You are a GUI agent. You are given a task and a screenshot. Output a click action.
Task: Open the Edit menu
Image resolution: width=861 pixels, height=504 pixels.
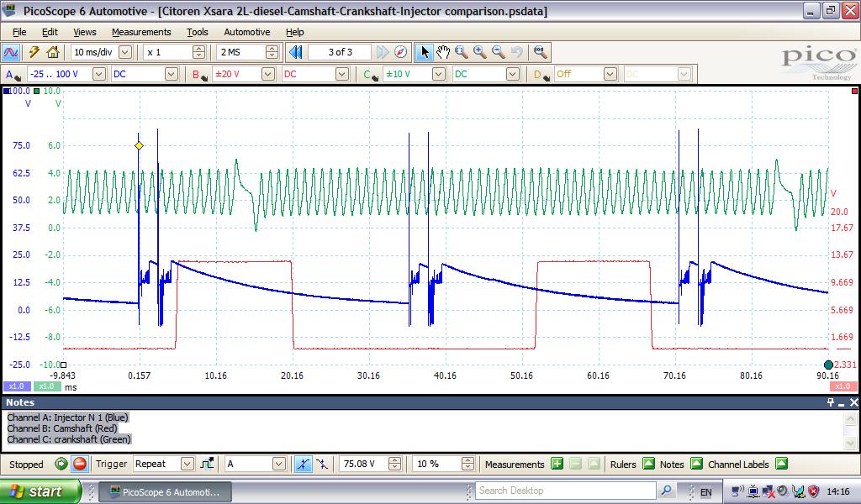(50, 32)
